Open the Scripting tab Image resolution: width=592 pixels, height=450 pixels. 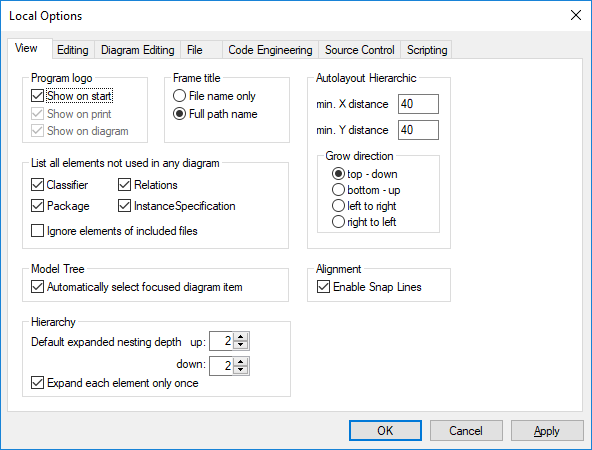[427, 50]
